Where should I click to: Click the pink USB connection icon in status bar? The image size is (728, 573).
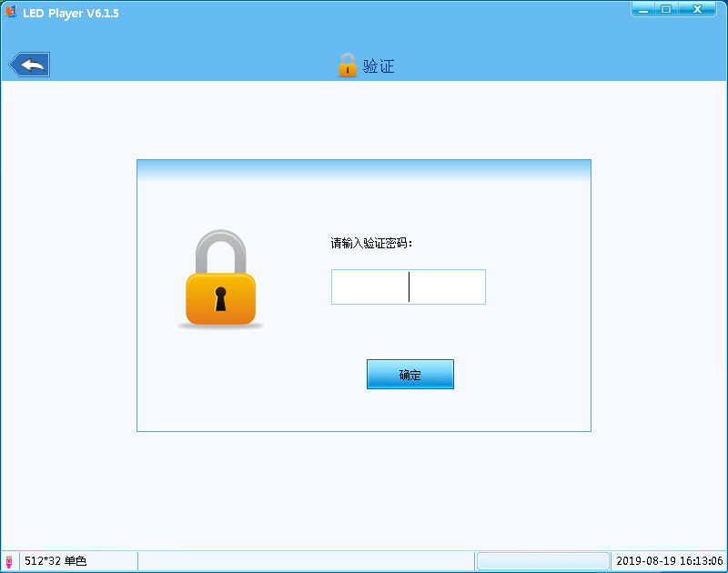[x=9, y=561]
